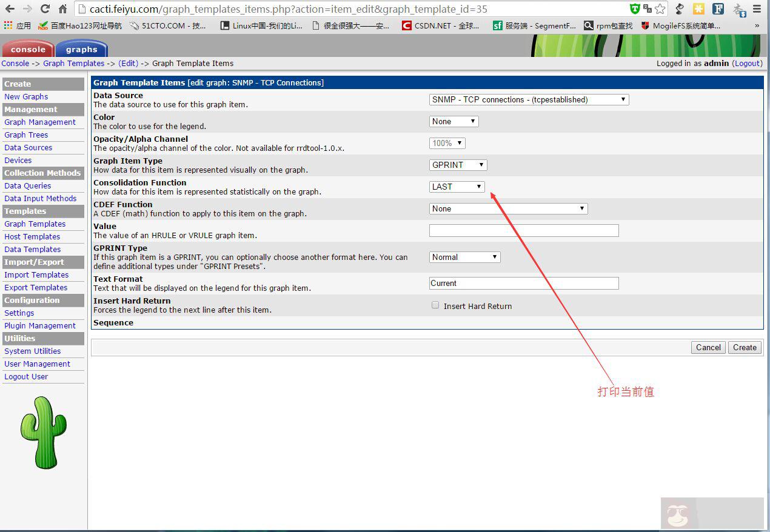Bookmark this page with the star icon

pyautogui.click(x=660, y=9)
